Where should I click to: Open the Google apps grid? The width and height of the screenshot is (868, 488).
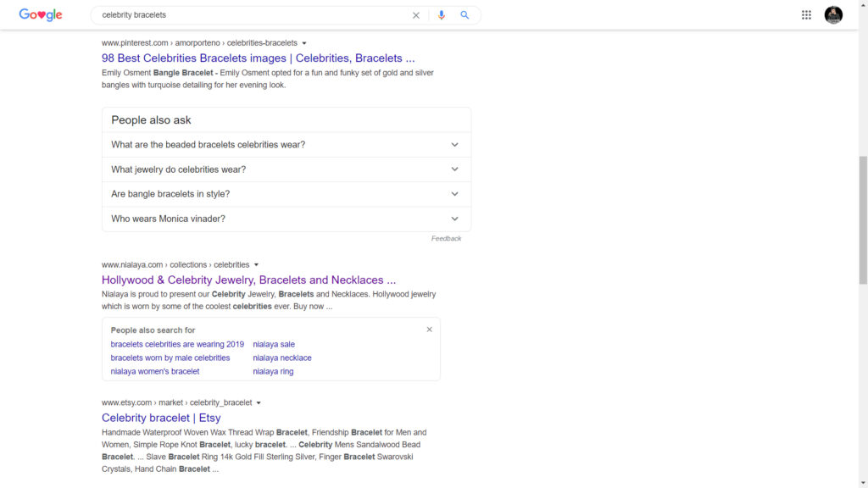[806, 15]
